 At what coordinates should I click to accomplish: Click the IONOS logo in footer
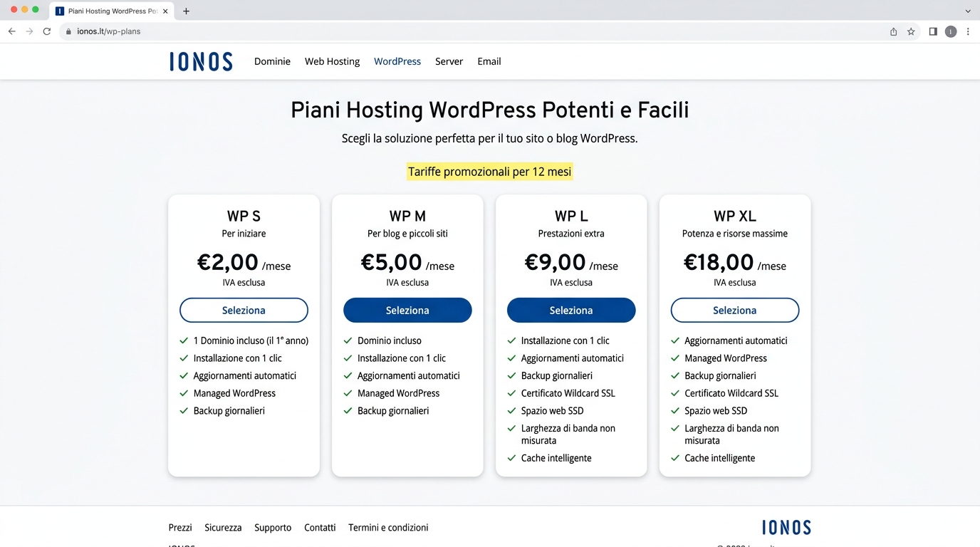(786, 528)
